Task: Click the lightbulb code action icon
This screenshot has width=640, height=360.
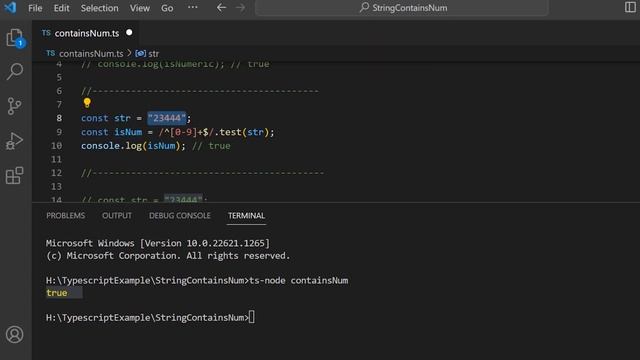Action: (87, 103)
